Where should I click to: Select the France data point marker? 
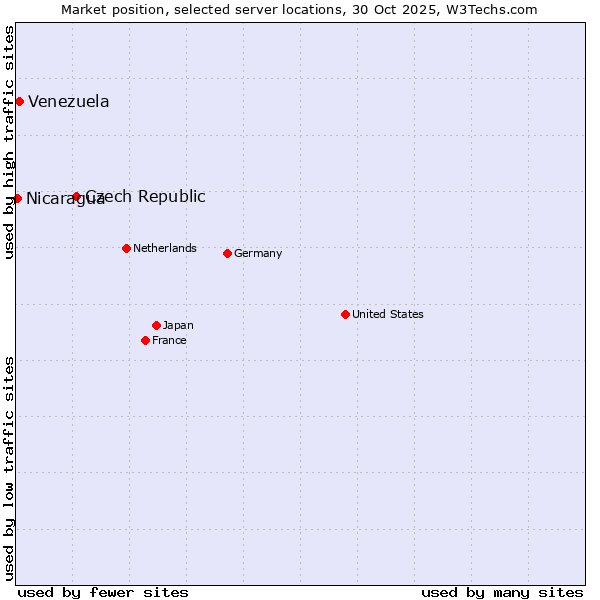(145, 340)
